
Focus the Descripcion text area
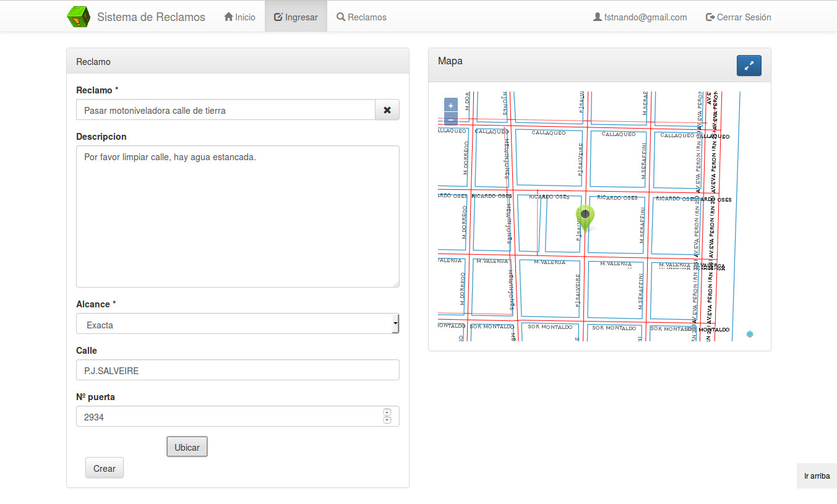238,216
